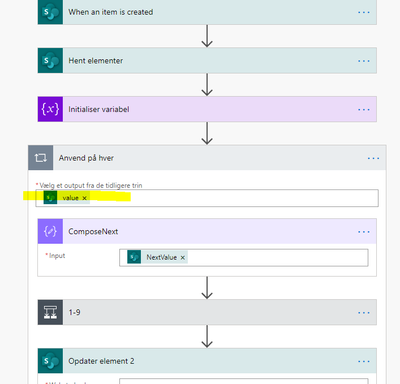Screen dimensions: 400x384
Task: Expand the Hent elementer step header
Action: (207, 61)
